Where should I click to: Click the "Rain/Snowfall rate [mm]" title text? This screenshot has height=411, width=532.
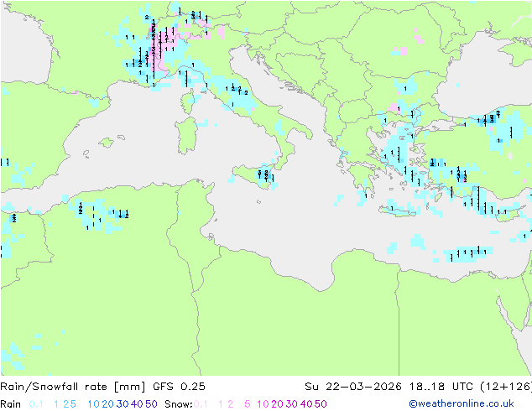tap(73, 387)
